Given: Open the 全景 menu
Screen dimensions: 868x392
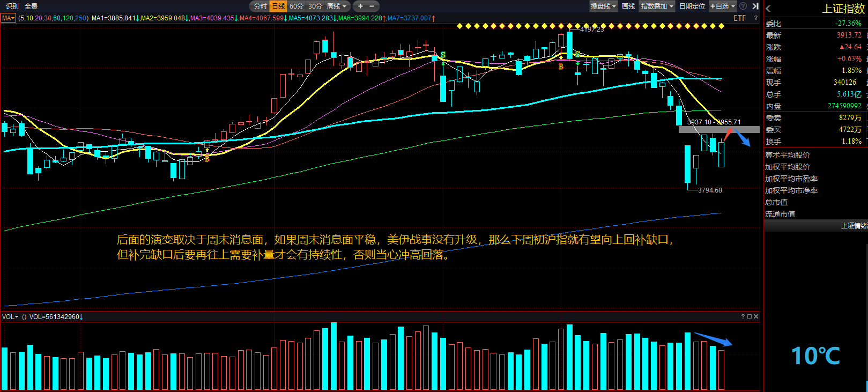Looking at the screenshot, I should (x=31, y=6).
